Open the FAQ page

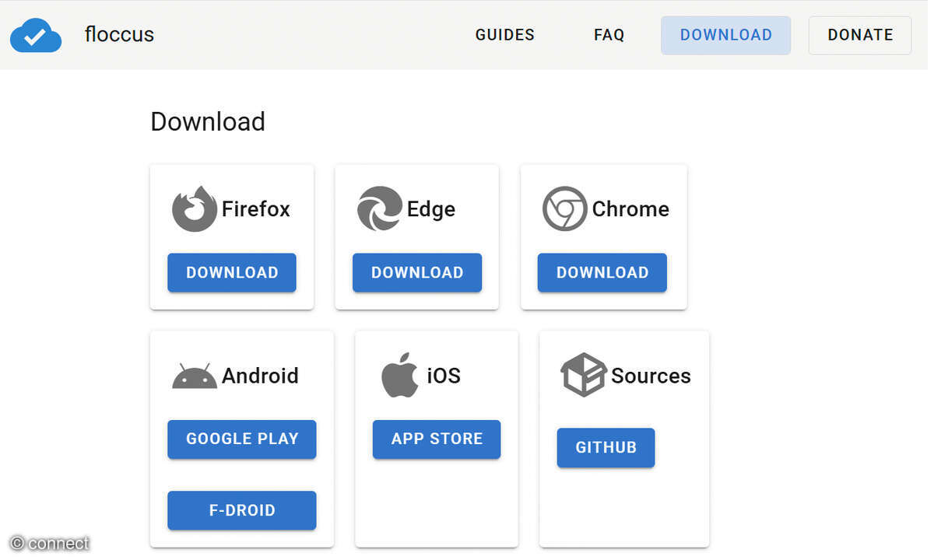pyautogui.click(x=609, y=34)
